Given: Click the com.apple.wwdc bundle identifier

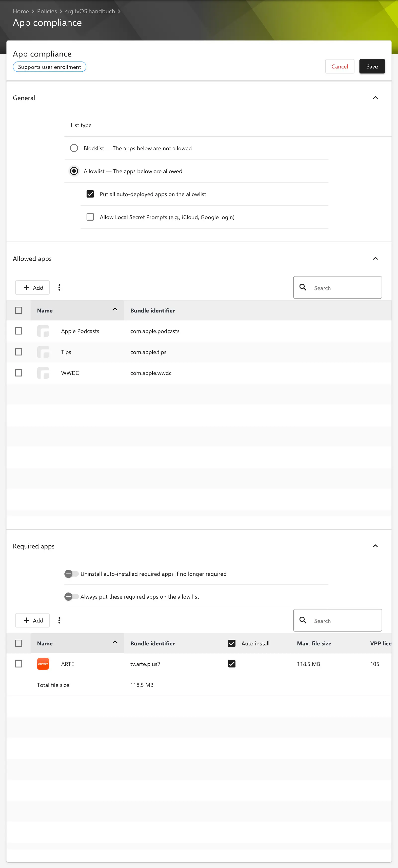Looking at the screenshot, I should tap(151, 373).
